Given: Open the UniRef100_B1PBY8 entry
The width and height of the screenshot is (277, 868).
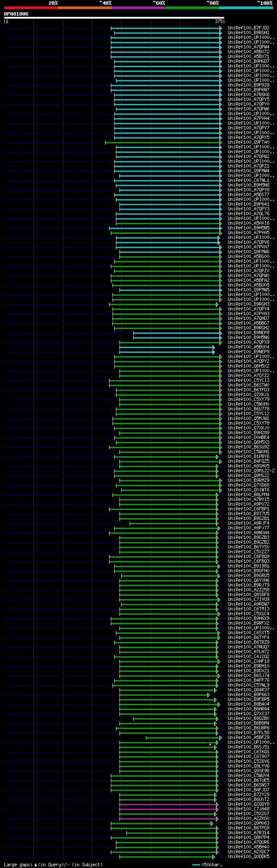Looking at the screenshot, I should click(x=248, y=456).
